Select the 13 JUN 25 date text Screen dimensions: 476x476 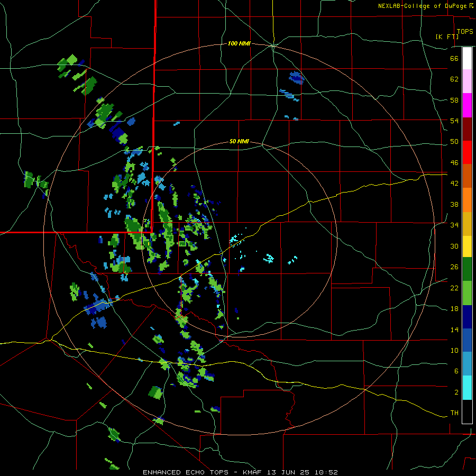(288, 472)
